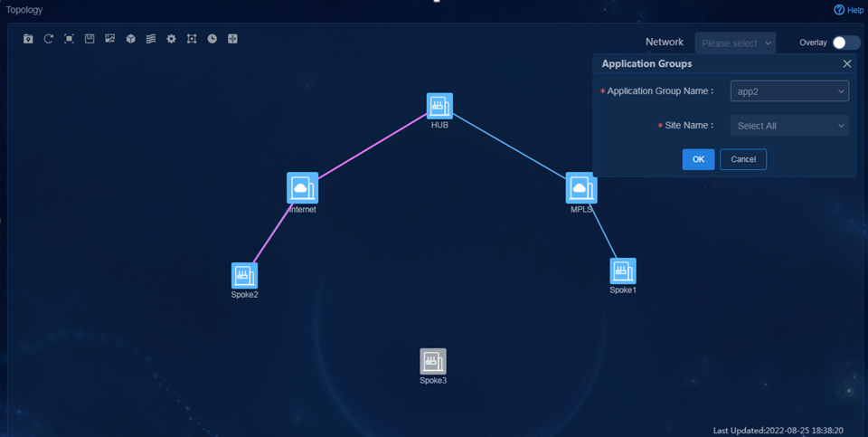Toggle the Overlay switch
Viewport: 868px width, 437px height.
(x=846, y=43)
